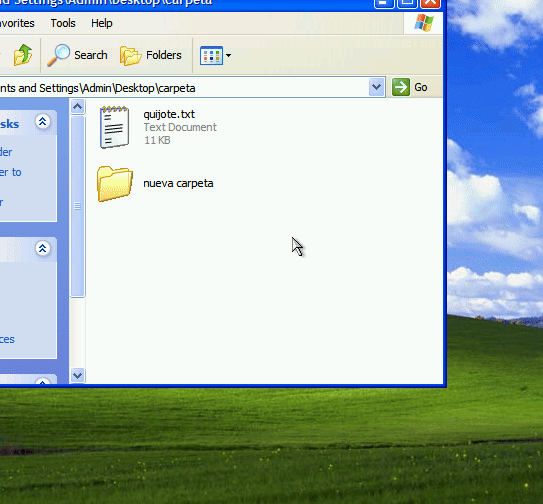Select the quijote.txt file icon
Image resolution: width=543 pixels, height=504 pixels.
pyautogui.click(x=114, y=127)
